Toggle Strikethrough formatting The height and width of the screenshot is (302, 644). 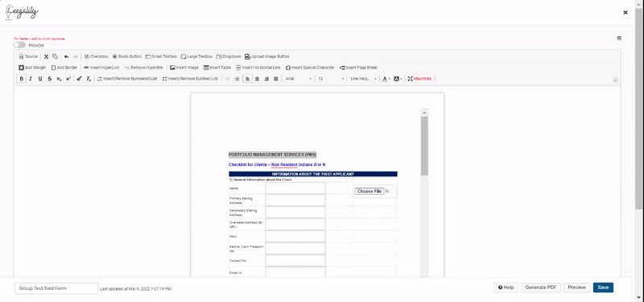(x=49, y=78)
